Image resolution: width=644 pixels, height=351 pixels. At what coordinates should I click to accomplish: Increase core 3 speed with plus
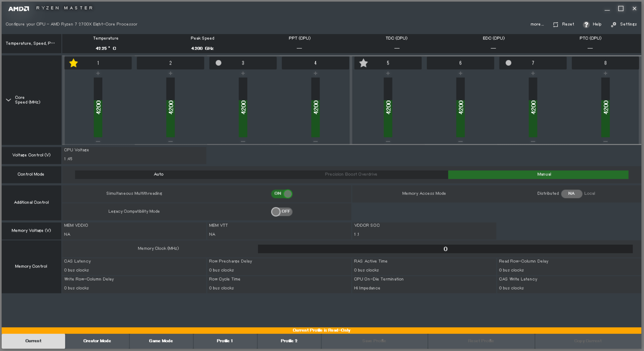(x=243, y=73)
